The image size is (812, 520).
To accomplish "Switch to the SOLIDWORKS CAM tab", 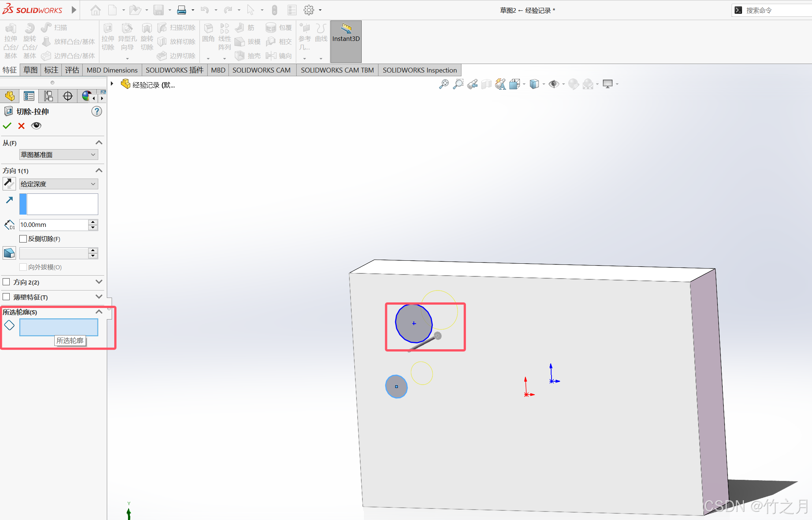I will (x=261, y=70).
